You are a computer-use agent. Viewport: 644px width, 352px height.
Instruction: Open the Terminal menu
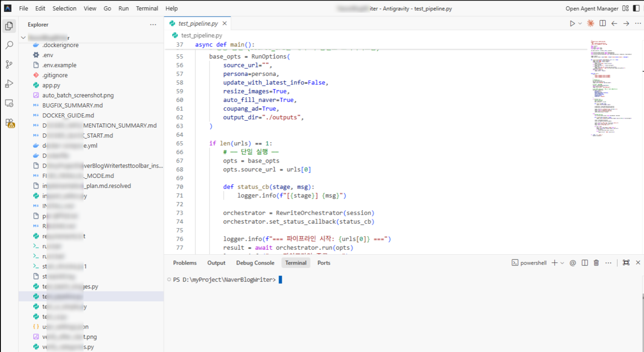[147, 8]
